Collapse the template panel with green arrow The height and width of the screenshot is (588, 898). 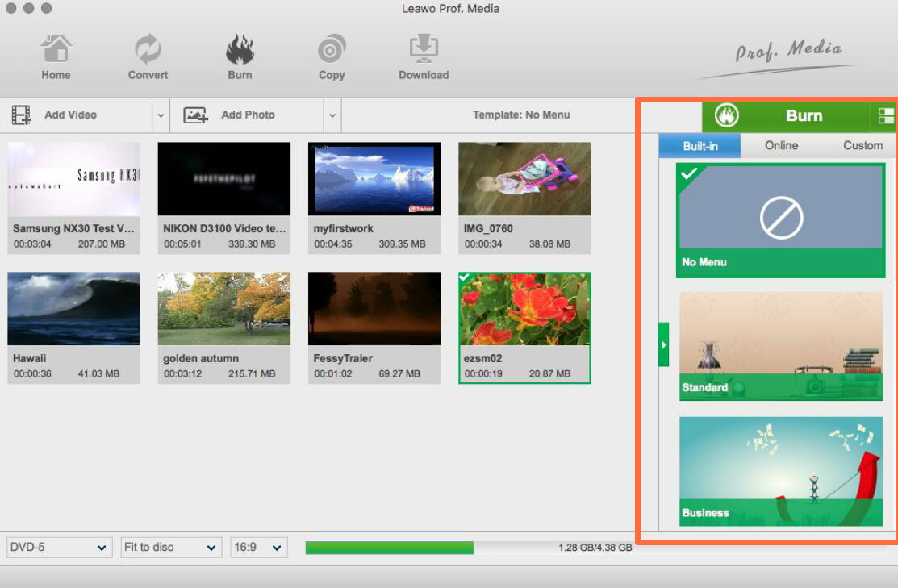(x=664, y=344)
